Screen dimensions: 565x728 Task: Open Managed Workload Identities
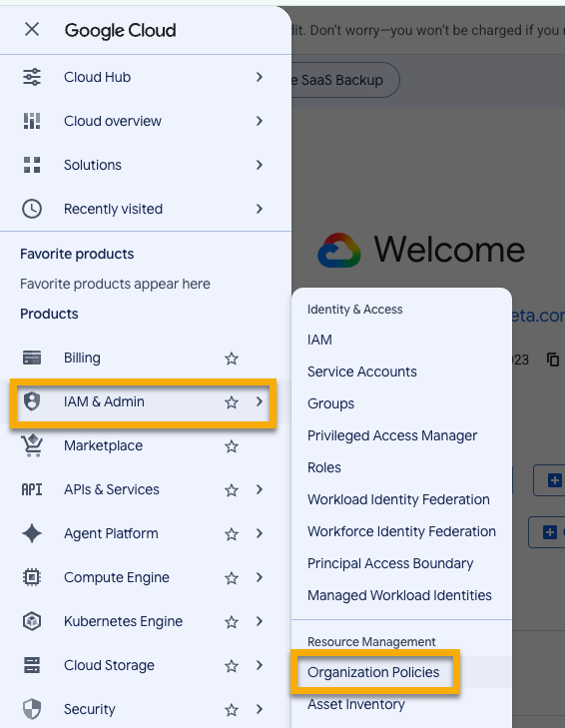[x=399, y=595]
